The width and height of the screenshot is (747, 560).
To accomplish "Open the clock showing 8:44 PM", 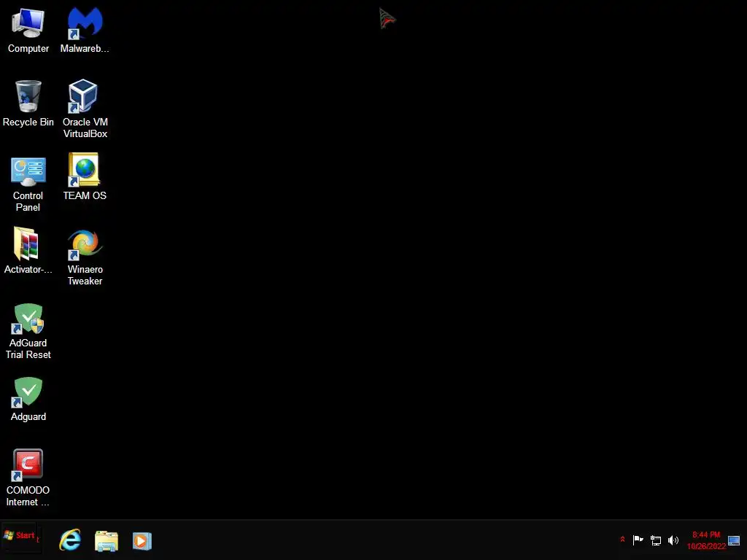I will (x=706, y=534).
